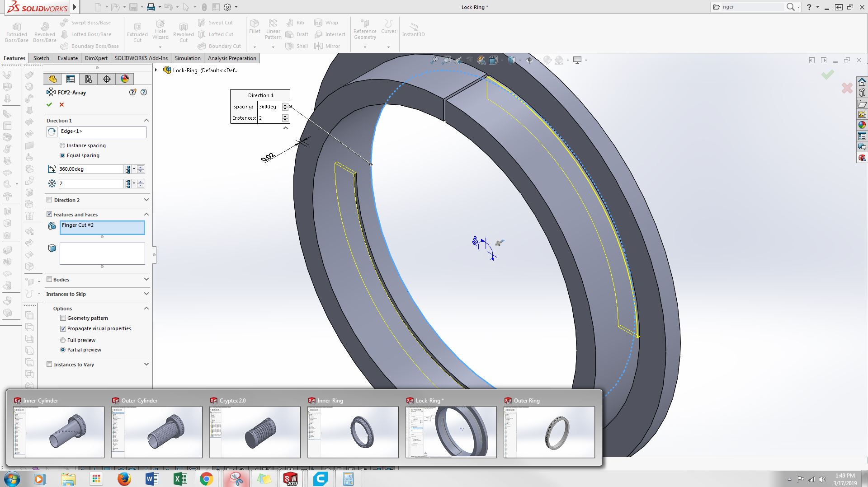Expand the Instances to Vary section

tap(146, 364)
